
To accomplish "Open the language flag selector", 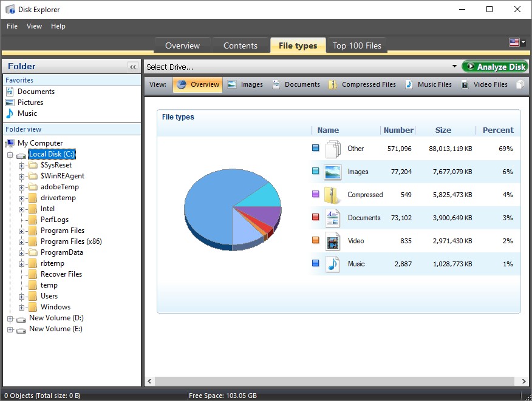I will [516, 42].
